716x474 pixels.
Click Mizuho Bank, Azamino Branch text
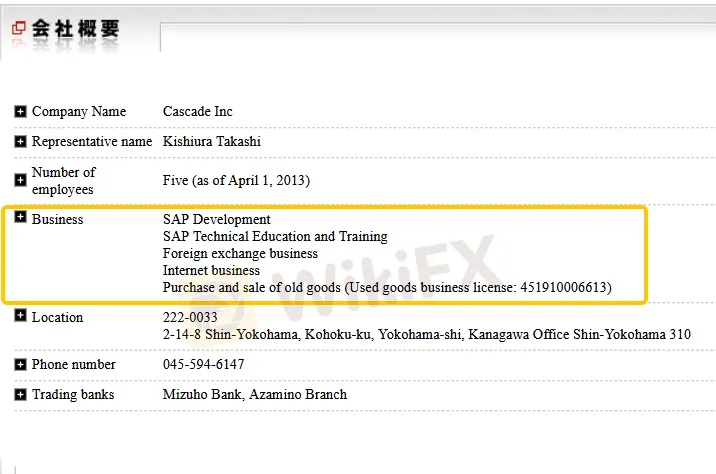(255, 395)
